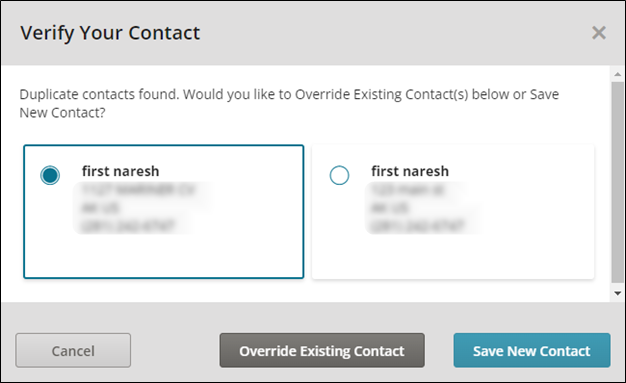The height and width of the screenshot is (383, 626).
Task: Click the blurred street address in the right card
Action: coord(407,190)
